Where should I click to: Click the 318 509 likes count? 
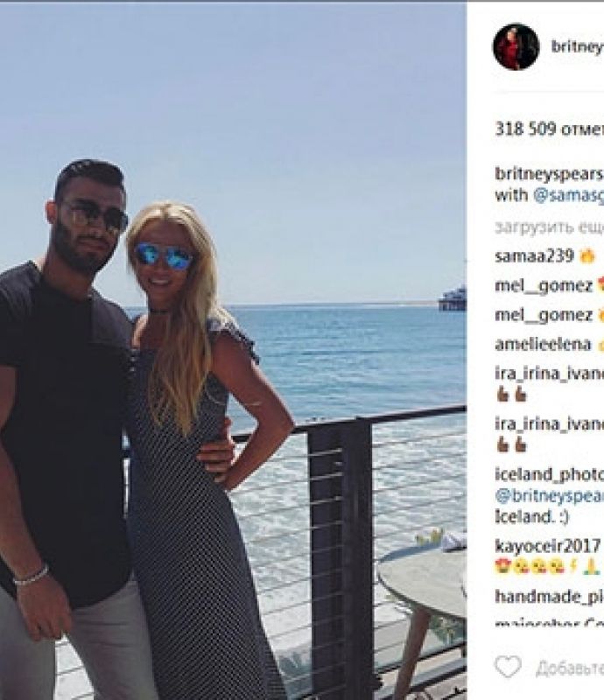[x=550, y=129]
